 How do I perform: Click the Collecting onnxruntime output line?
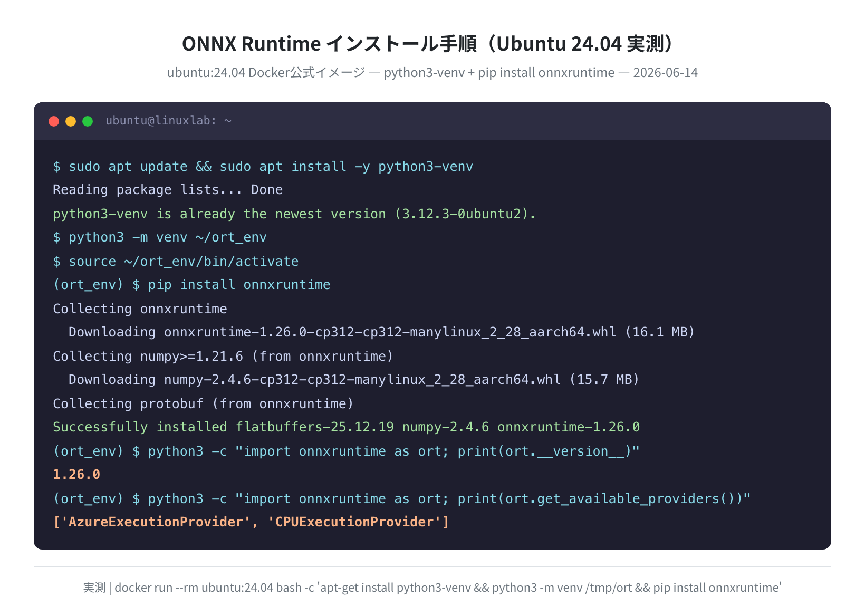tap(140, 309)
